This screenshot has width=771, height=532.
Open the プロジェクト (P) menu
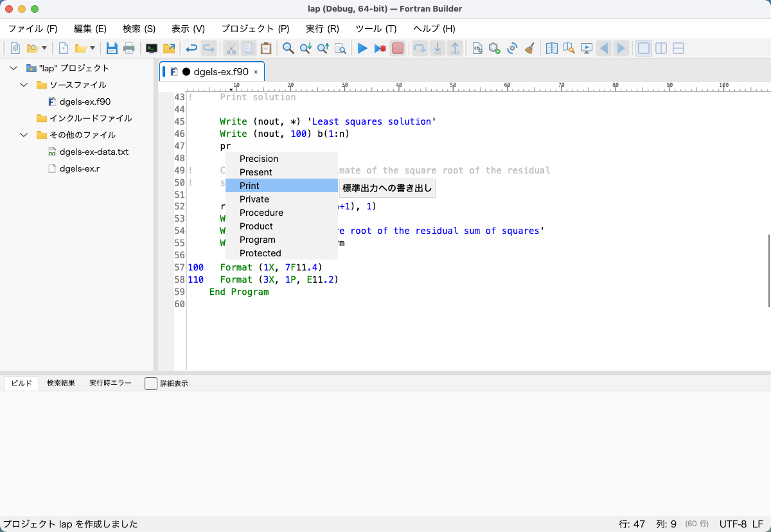pos(255,29)
